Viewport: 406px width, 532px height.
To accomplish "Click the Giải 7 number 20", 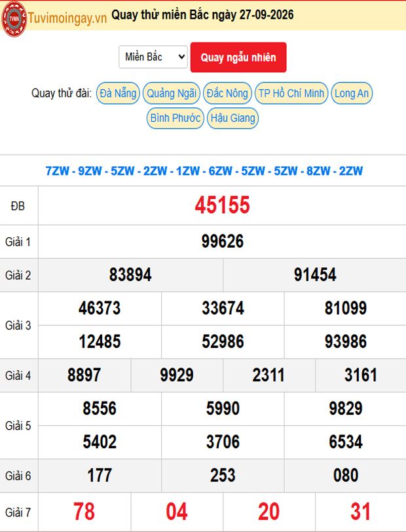I will click(268, 511).
